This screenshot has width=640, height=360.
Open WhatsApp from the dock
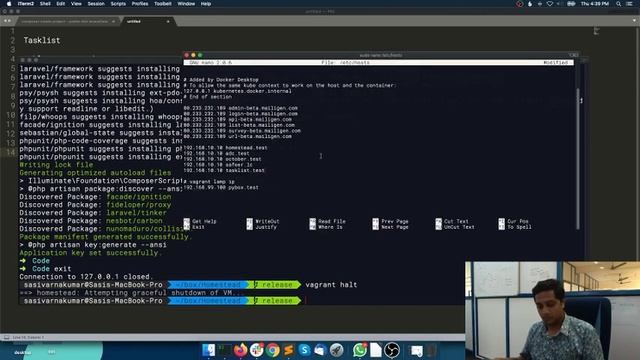[x=360, y=350]
